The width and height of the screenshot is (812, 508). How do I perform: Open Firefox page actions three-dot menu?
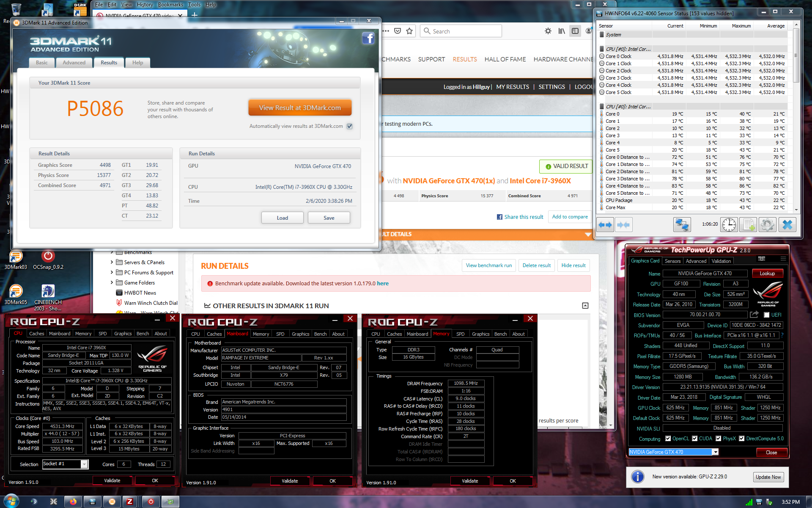pos(386,31)
